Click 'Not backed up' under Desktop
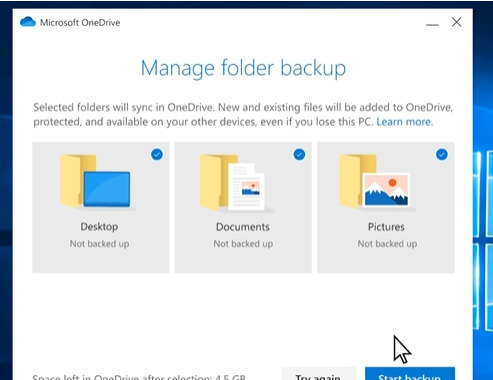Viewport: 493px width, 380px height. point(99,244)
